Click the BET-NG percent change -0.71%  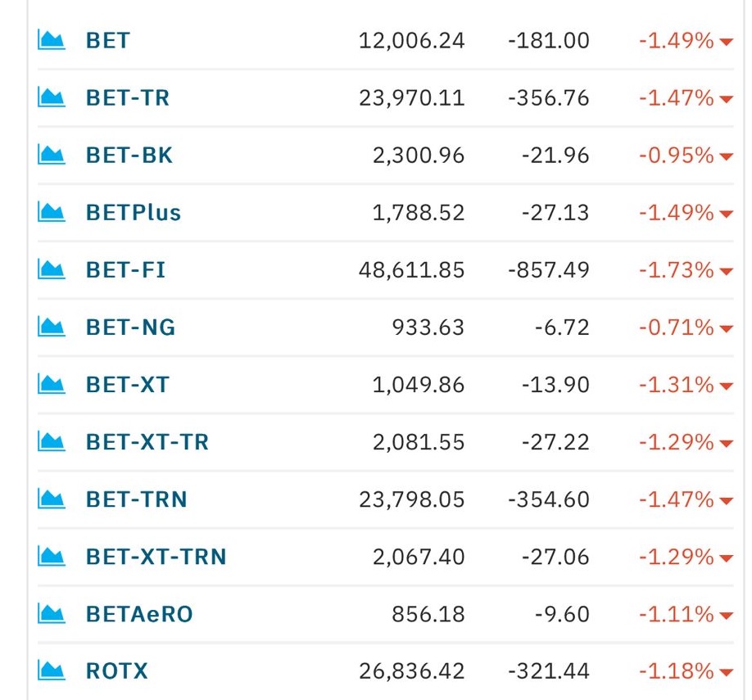(x=676, y=327)
